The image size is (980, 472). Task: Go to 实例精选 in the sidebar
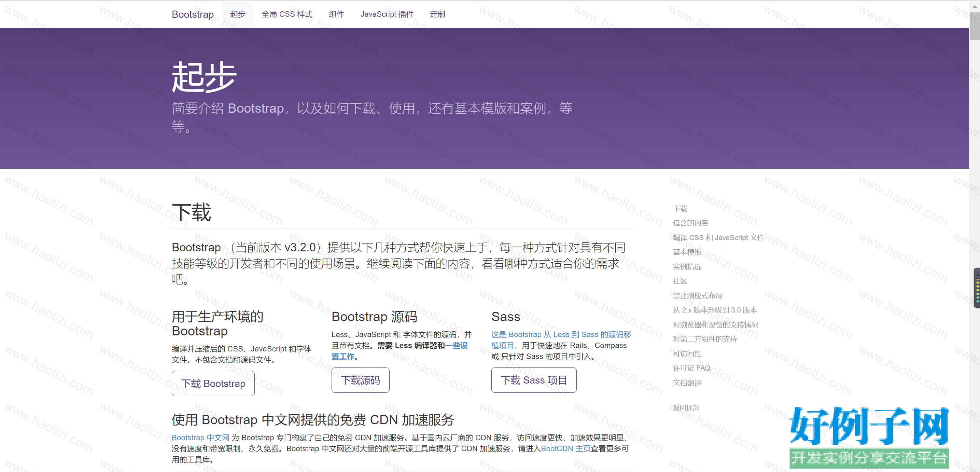pos(687,266)
